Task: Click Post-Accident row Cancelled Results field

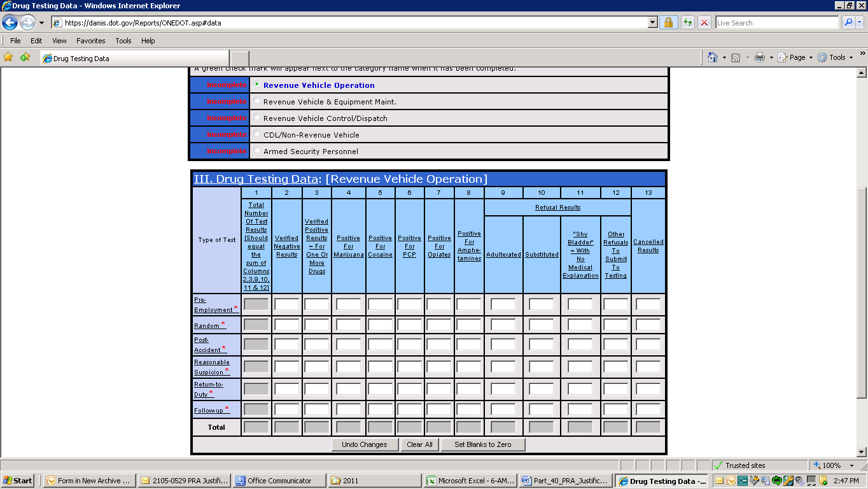Action: [648, 344]
